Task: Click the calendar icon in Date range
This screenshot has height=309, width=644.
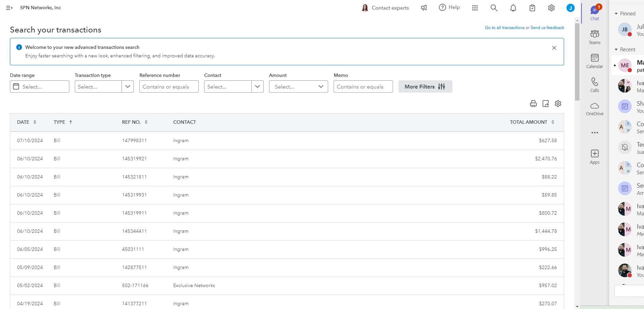Action: pyautogui.click(x=16, y=86)
